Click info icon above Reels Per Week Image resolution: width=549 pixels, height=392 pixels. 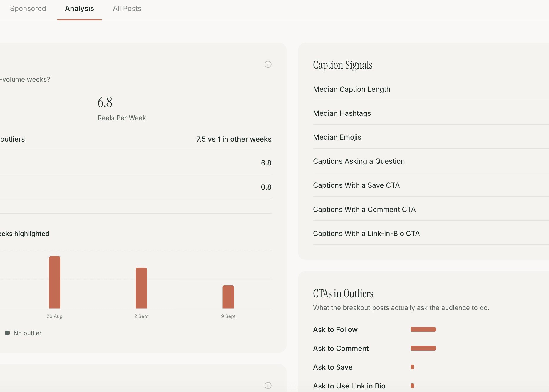click(268, 64)
